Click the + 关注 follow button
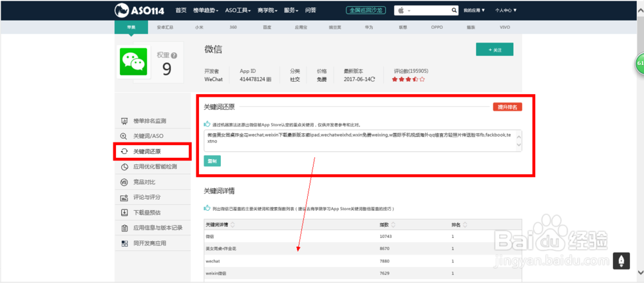Screen dimensions: 644x283 point(495,50)
